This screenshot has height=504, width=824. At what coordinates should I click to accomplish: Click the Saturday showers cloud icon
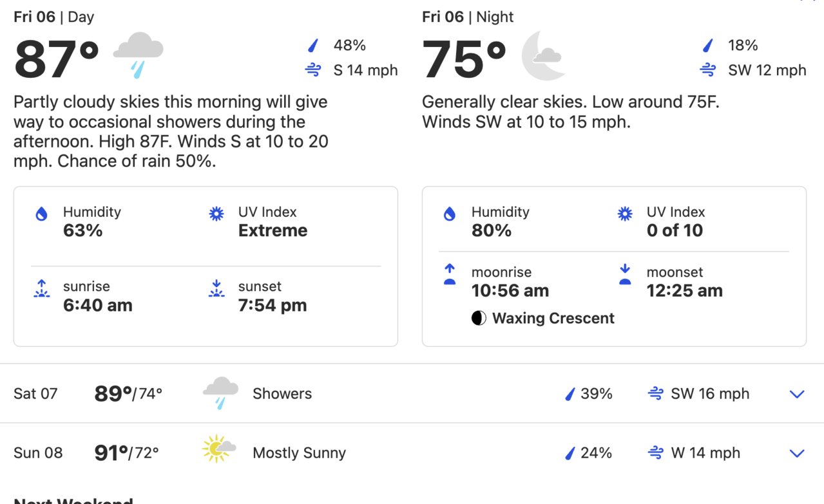pos(220,393)
